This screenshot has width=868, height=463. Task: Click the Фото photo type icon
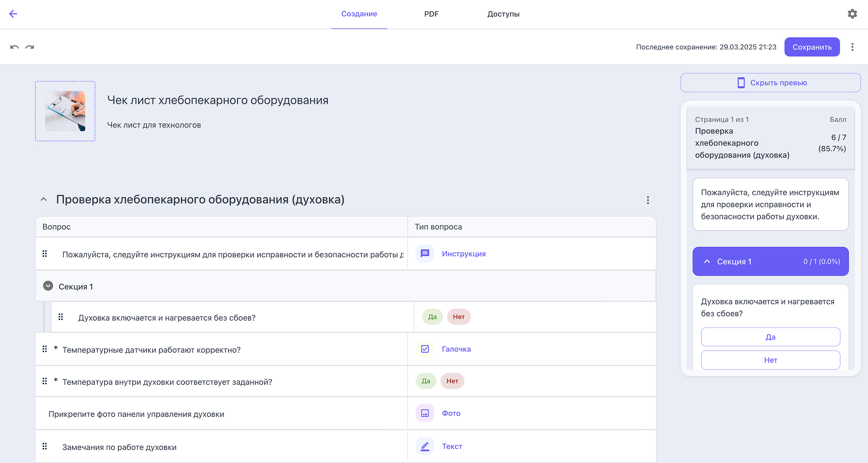click(425, 413)
